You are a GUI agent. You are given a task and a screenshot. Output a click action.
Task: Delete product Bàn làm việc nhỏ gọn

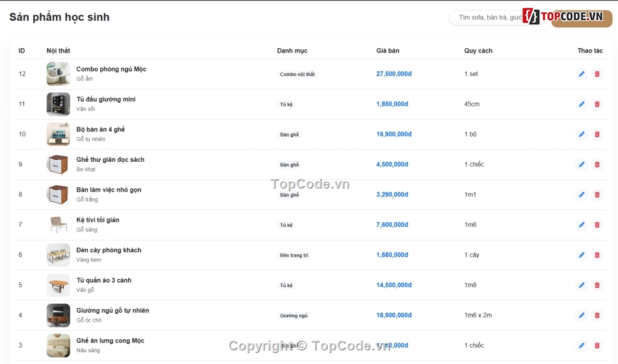(x=597, y=194)
